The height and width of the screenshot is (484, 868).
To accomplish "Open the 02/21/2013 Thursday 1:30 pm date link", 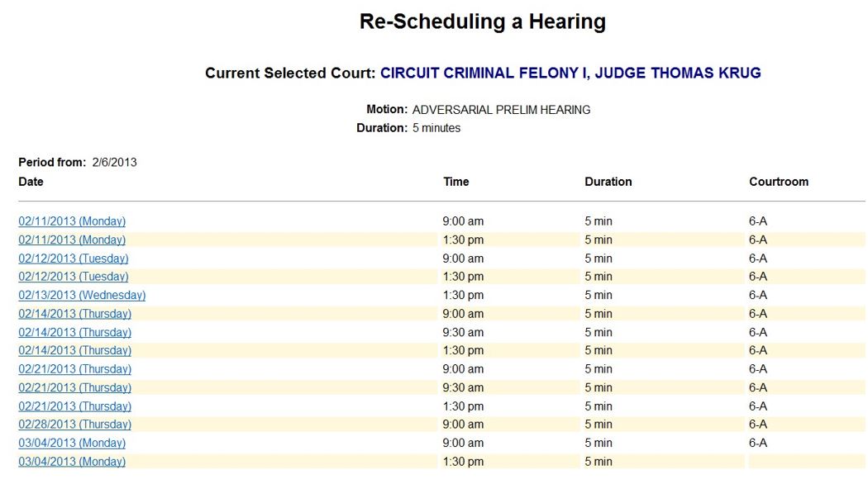I will pos(74,406).
